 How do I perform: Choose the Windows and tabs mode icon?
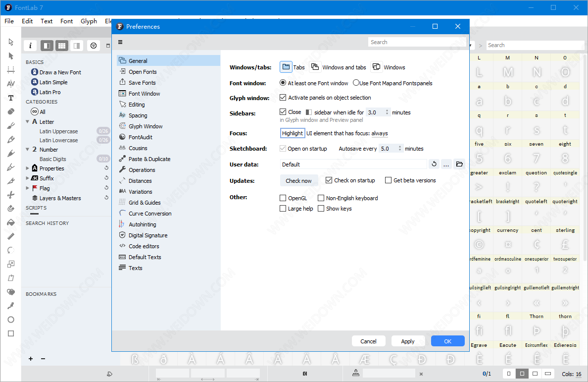pyautogui.click(x=315, y=67)
